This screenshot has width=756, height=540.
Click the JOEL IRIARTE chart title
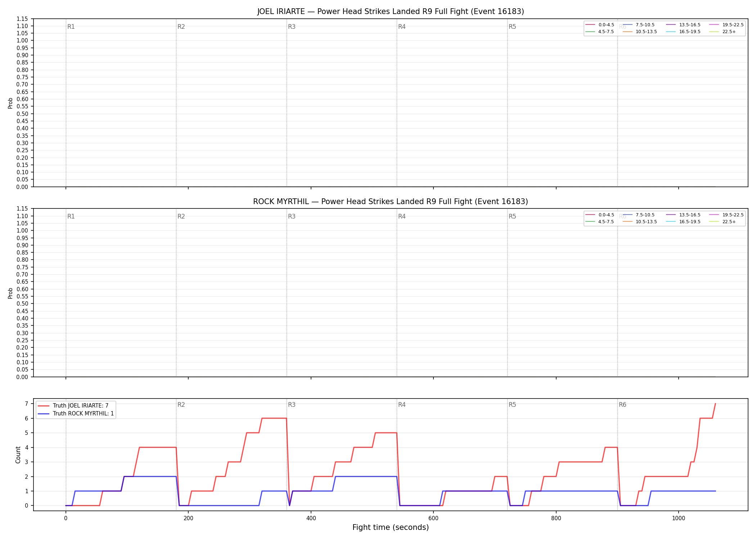pyautogui.click(x=391, y=12)
